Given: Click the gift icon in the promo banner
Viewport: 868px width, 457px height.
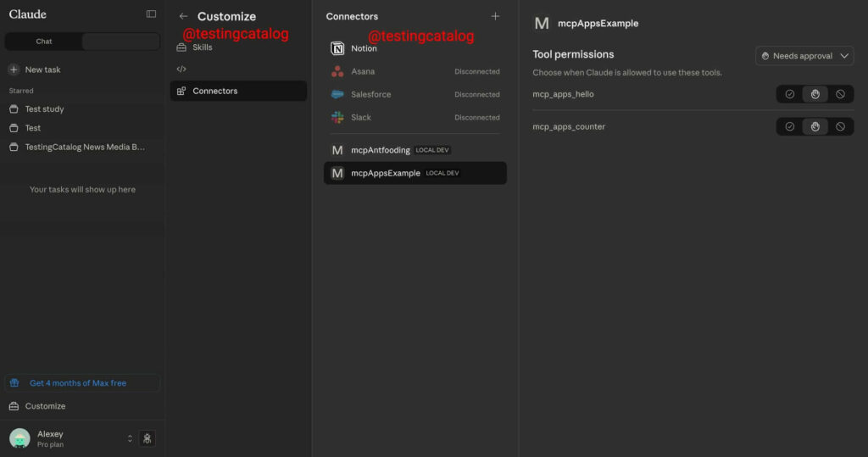Looking at the screenshot, I should click(x=14, y=382).
